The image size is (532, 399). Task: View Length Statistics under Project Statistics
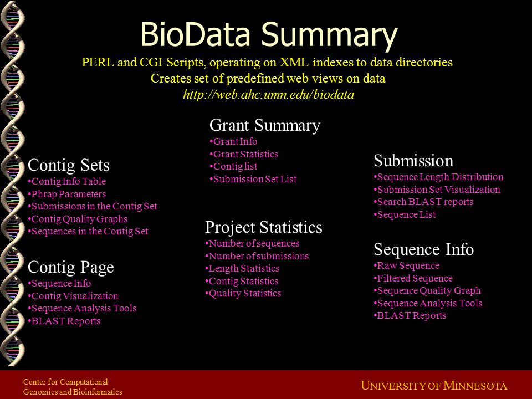242,268
